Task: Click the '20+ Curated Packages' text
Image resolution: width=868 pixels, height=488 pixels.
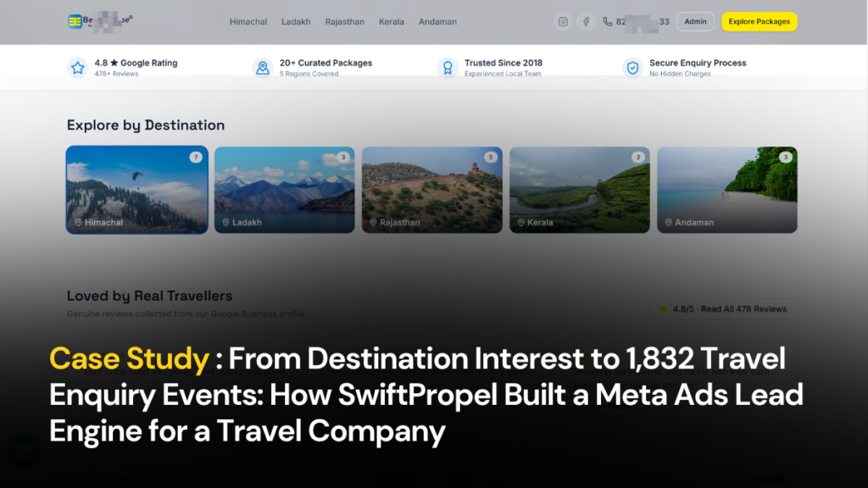Action: pos(325,63)
